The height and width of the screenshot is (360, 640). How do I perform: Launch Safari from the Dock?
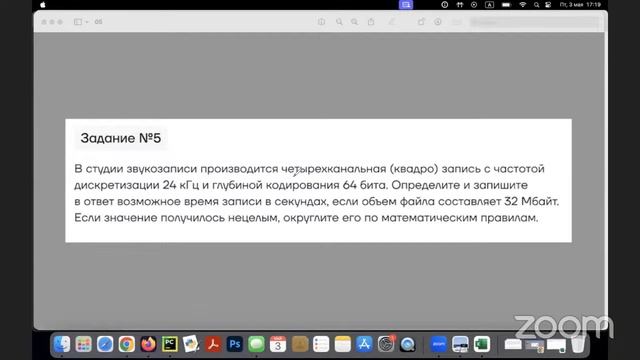(105, 344)
